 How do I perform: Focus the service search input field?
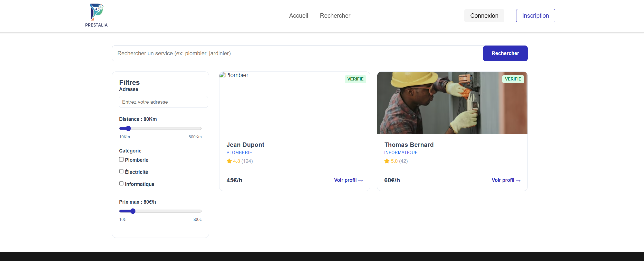297,53
